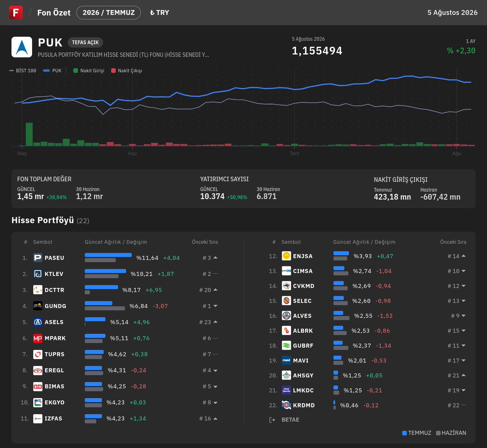Open the KTLEV ticker link

54,274
